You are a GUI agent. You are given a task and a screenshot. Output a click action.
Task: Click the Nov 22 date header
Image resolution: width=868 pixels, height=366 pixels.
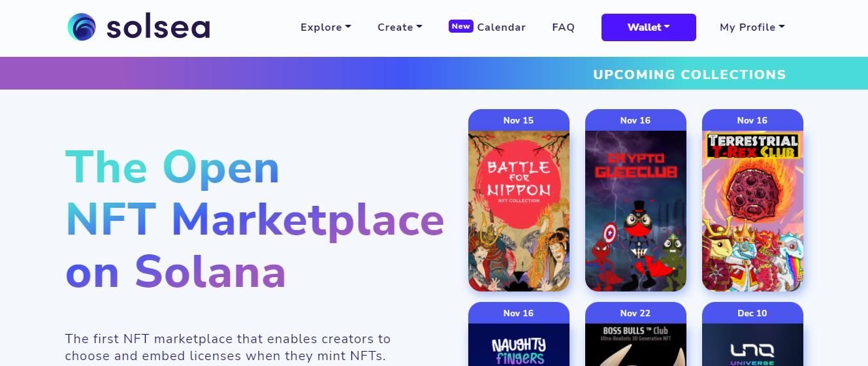pyautogui.click(x=635, y=313)
